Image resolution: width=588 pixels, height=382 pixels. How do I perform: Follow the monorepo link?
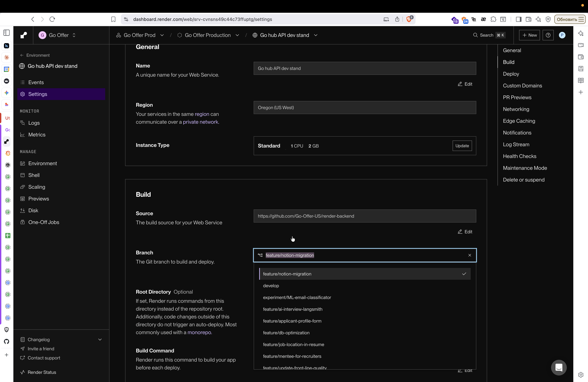199,332
